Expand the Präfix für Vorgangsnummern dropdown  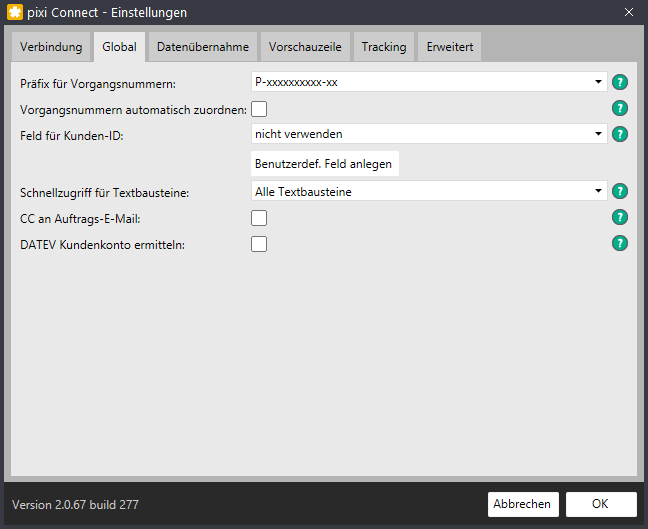[429, 82]
